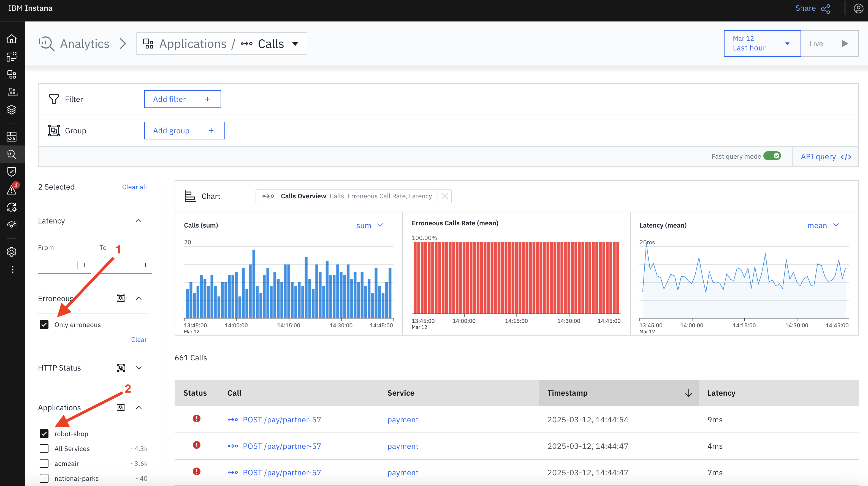Click the Add filter button
Image resolution: width=868 pixels, height=486 pixels.
pos(183,99)
